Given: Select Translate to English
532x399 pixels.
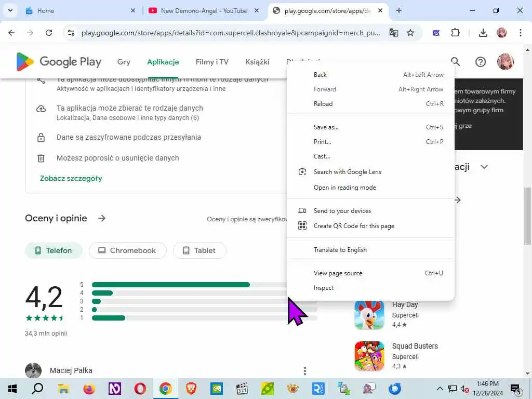Looking at the screenshot, I should (370, 250).
